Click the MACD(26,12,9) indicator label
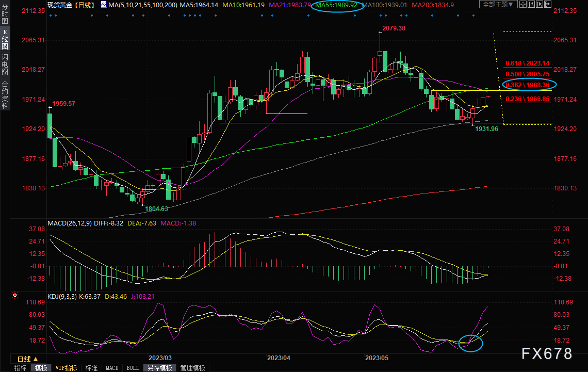The height and width of the screenshot is (372, 588). pyautogui.click(x=70, y=223)
